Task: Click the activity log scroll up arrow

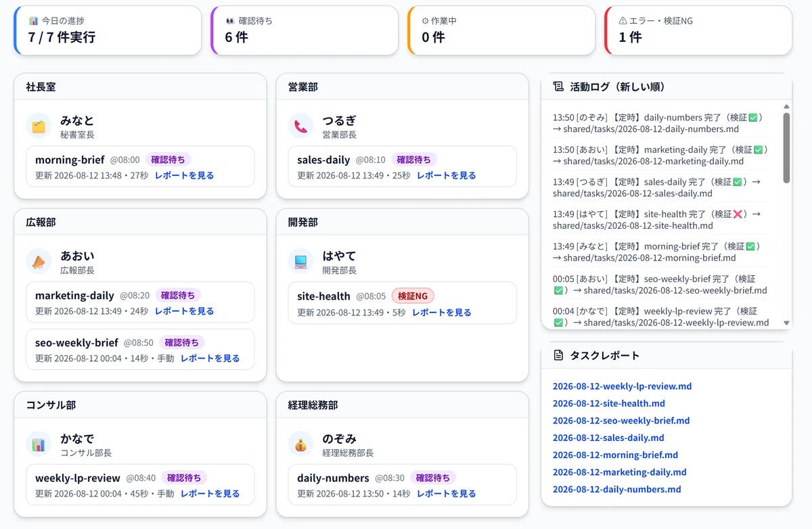Action: click(x=786, y=106)
